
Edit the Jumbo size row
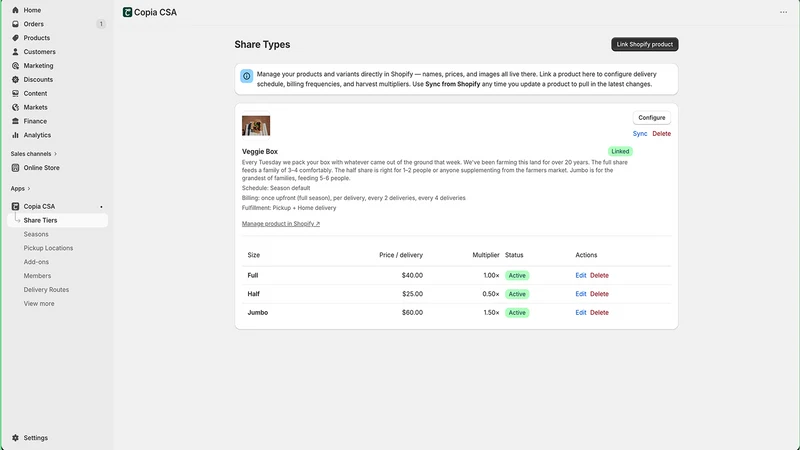click(x=581, y=313)
